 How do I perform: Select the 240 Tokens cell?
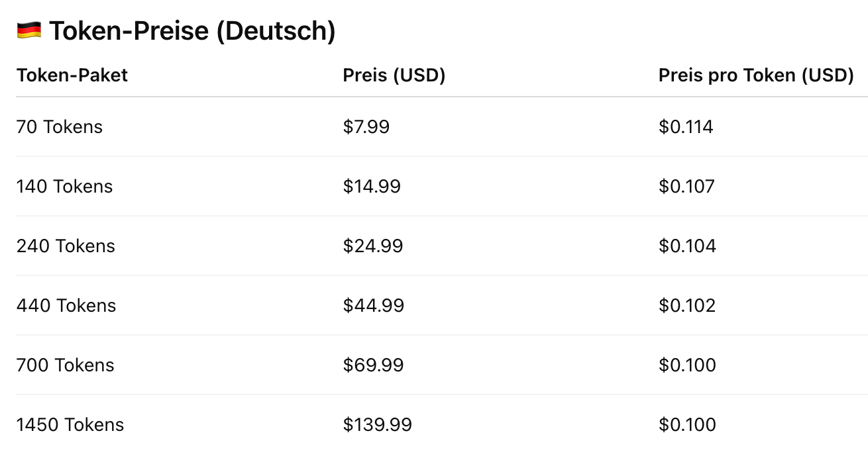[66, 246]
